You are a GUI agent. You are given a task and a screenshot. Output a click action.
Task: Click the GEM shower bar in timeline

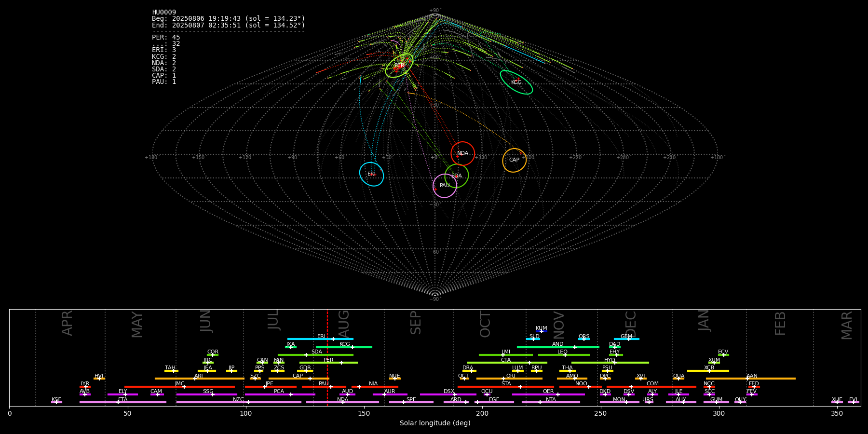click(626, 339)
